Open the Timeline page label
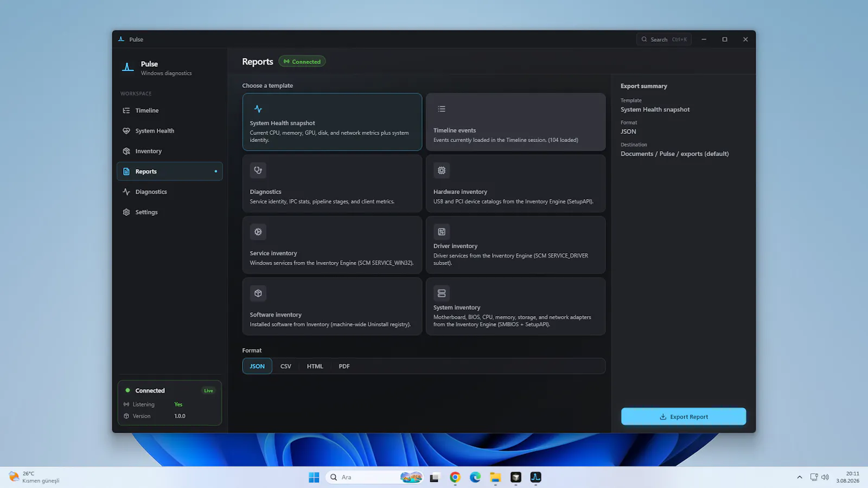The image size is (868, 488). click(147, 111)
